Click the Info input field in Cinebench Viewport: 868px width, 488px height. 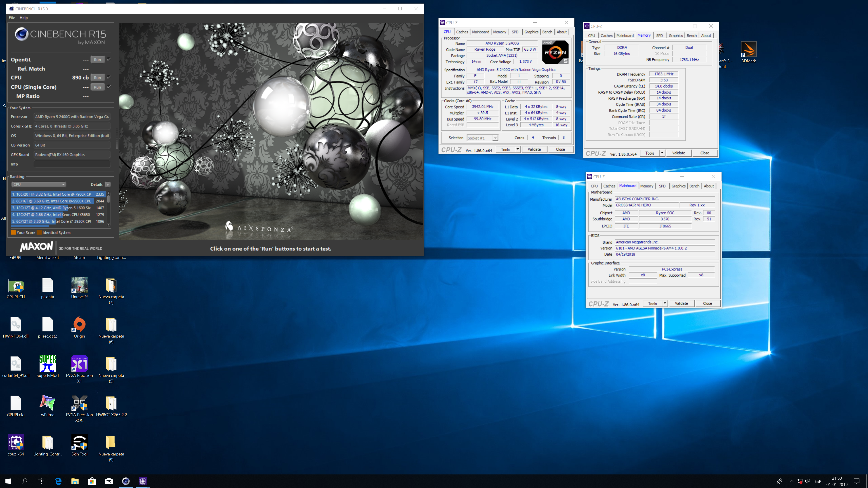[x=72, y=164]
